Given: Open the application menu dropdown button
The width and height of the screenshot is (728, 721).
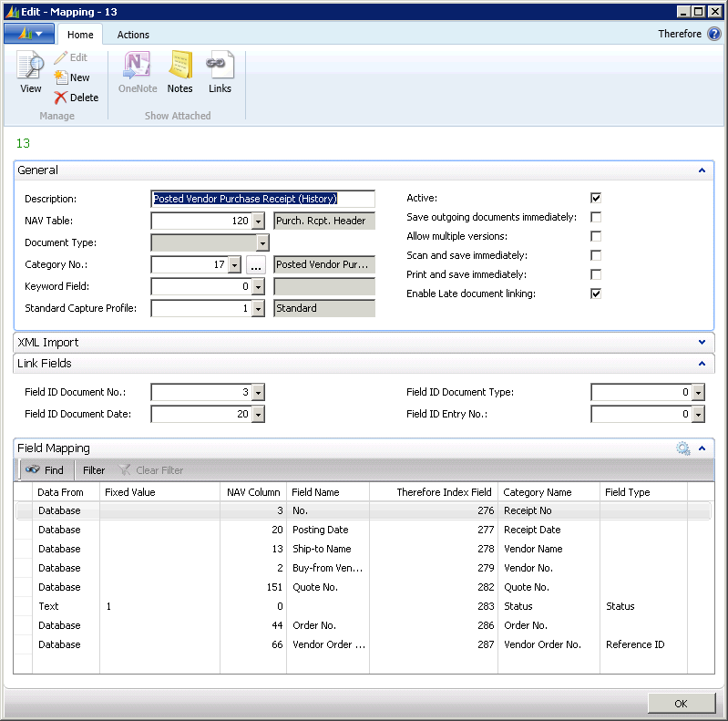Looking at the screenshot, I should [29, 34].
